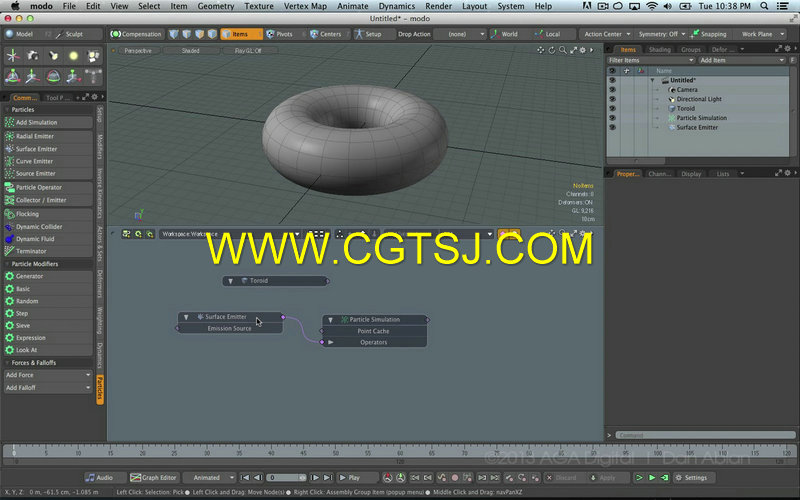Click the Model layout button
The width and height of the screenshot is (800, 500).
[x=19, y=34]
